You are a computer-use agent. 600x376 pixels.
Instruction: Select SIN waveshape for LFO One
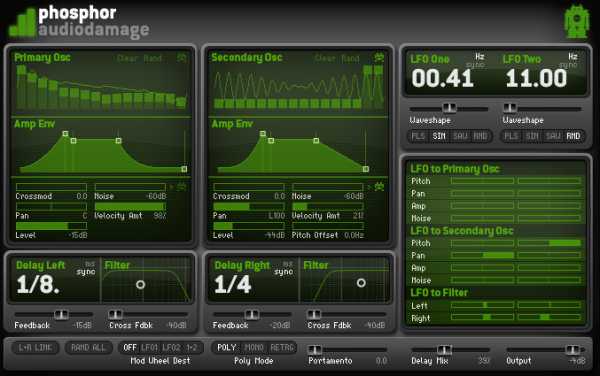[439, 136]
